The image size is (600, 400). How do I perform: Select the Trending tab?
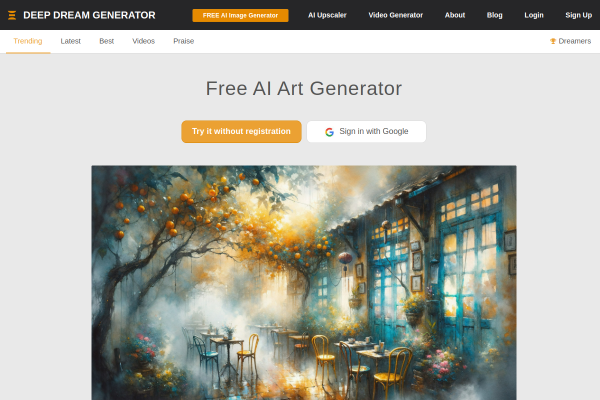tap(28, 41)
